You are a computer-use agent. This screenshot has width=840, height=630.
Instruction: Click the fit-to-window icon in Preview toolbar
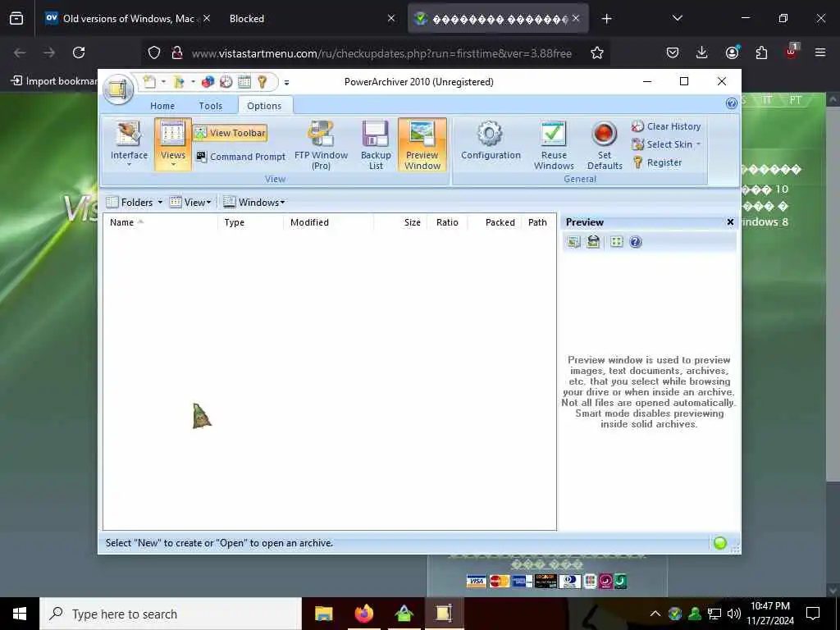(617, 242)
